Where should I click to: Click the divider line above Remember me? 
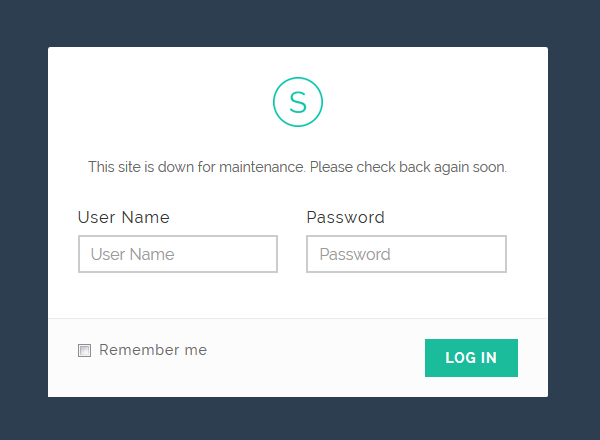298,318
